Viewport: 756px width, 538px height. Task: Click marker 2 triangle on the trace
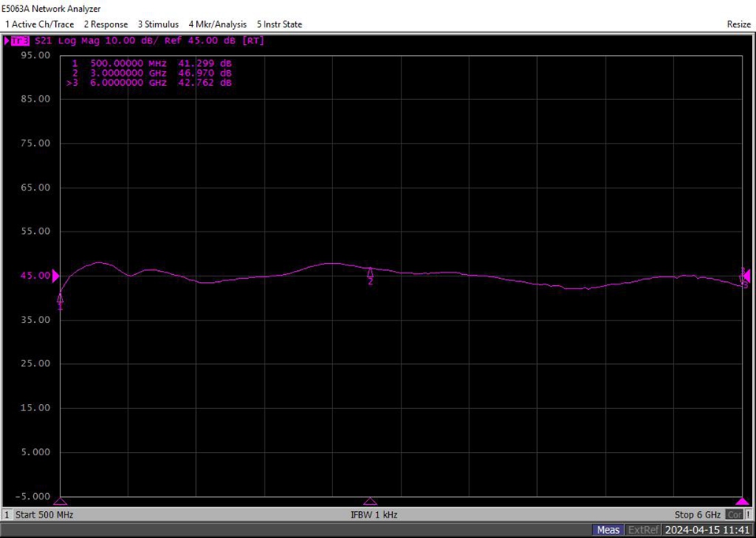pyautogui.click(x=370, y=273)
